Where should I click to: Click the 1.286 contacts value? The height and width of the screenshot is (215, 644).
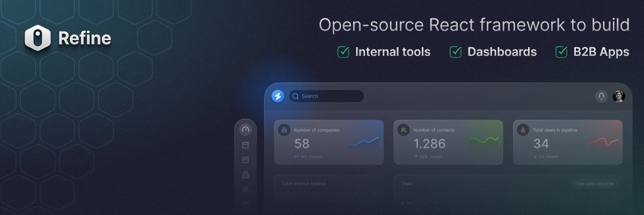[x=430, y=144]
